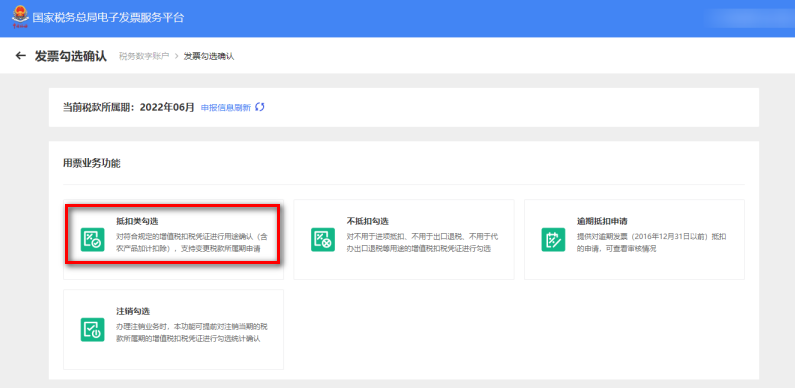Click the 国家税务总局电子发票服务平台 header title
Screen dimensions: 795x388
[108, 18]
